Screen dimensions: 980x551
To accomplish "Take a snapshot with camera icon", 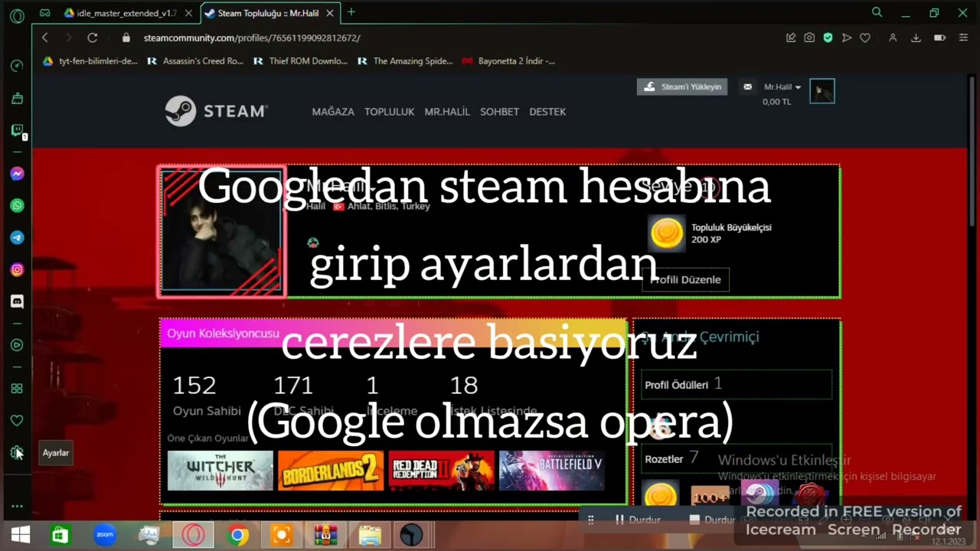I will tap(809, 37).
